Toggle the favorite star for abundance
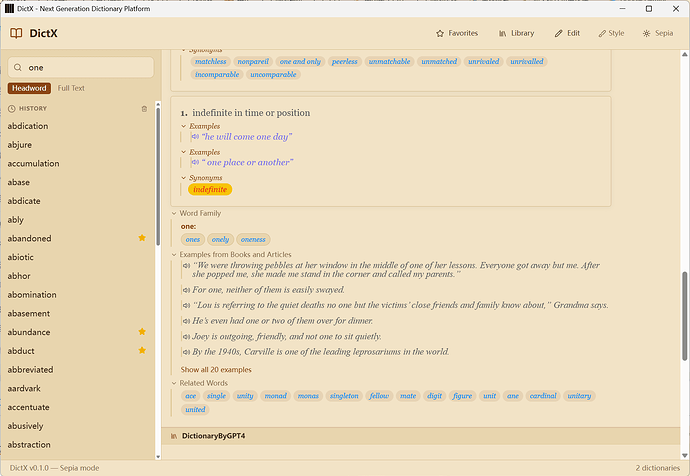 pyautogui.click(x=142, y=332)
